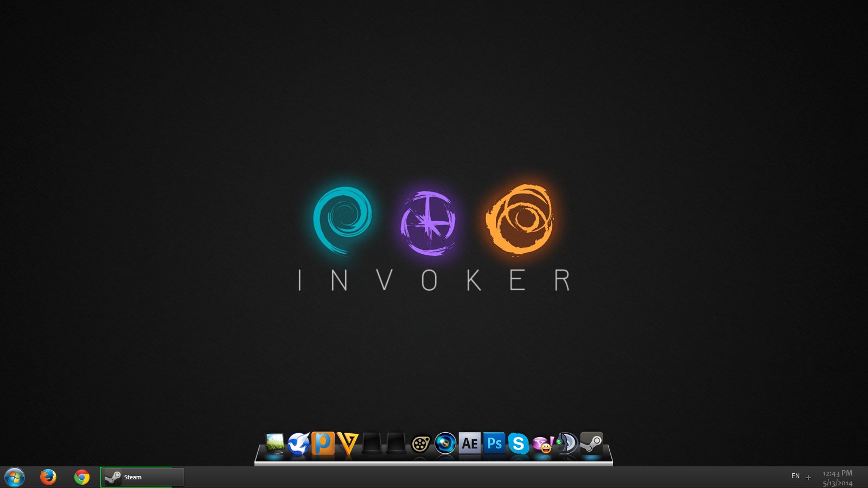Launch Google Chrome from the taskbar
The width and height of the screenshot is (868, 488).
82,477
